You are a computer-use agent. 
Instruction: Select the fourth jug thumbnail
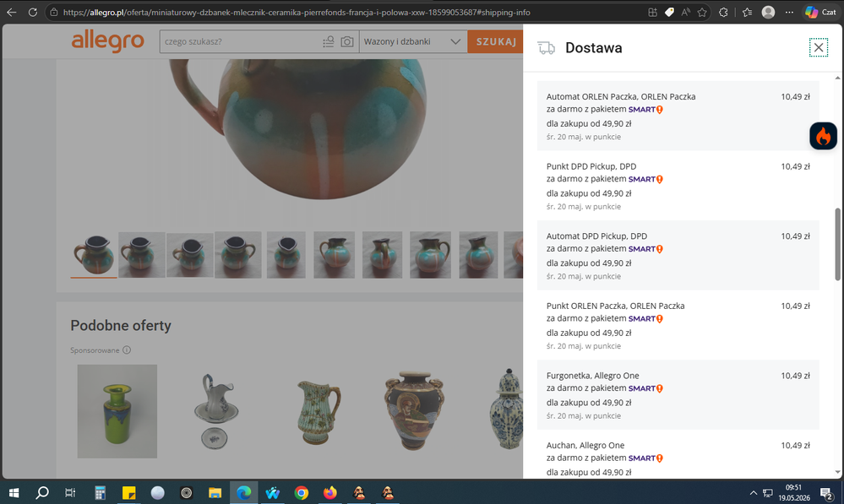point(238,255)
